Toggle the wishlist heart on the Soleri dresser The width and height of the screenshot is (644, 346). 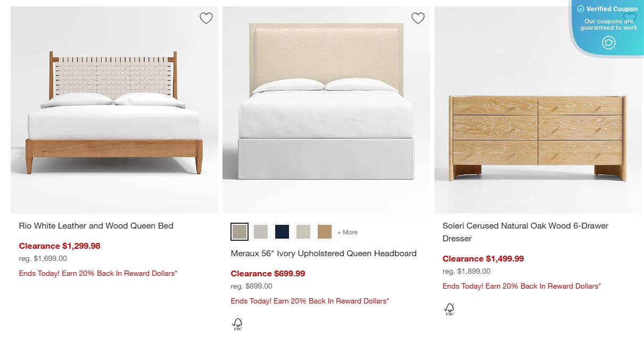(x=630, y=18)
